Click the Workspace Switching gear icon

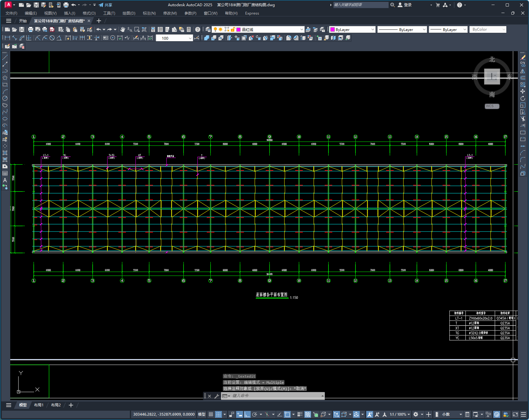[x=416, y=414]
